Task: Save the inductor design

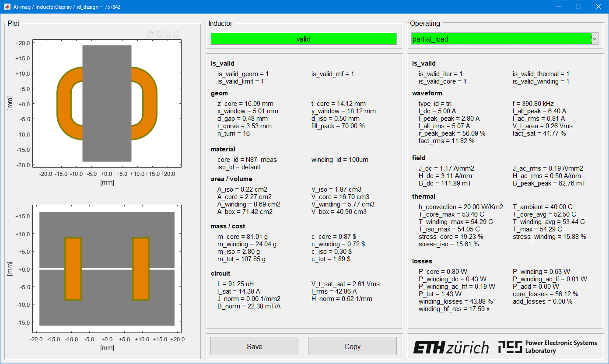Action: (255, 346)
